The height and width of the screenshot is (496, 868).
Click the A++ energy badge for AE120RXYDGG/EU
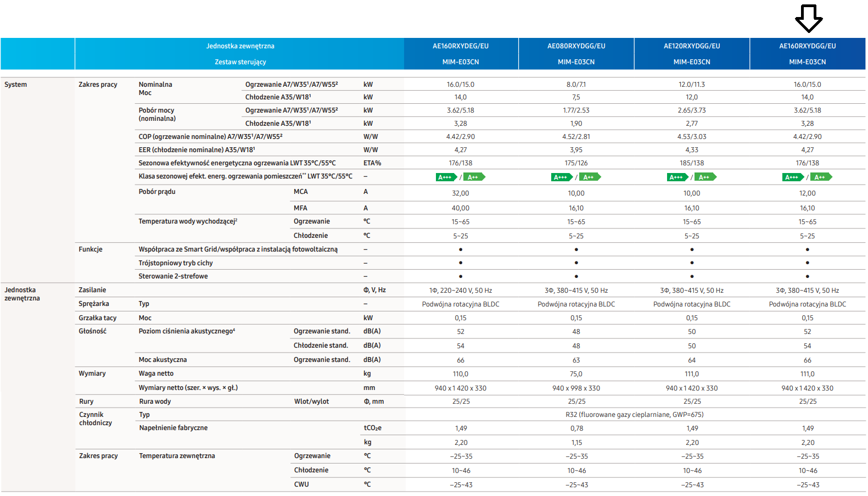[x=706, y=177]
